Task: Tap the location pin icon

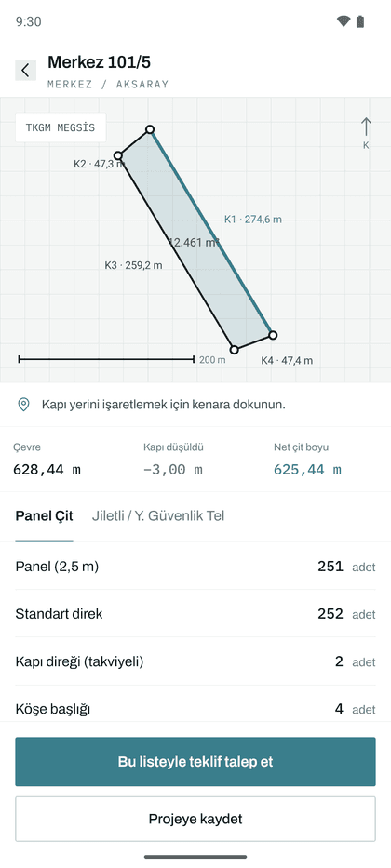Action: coord(23,405)
